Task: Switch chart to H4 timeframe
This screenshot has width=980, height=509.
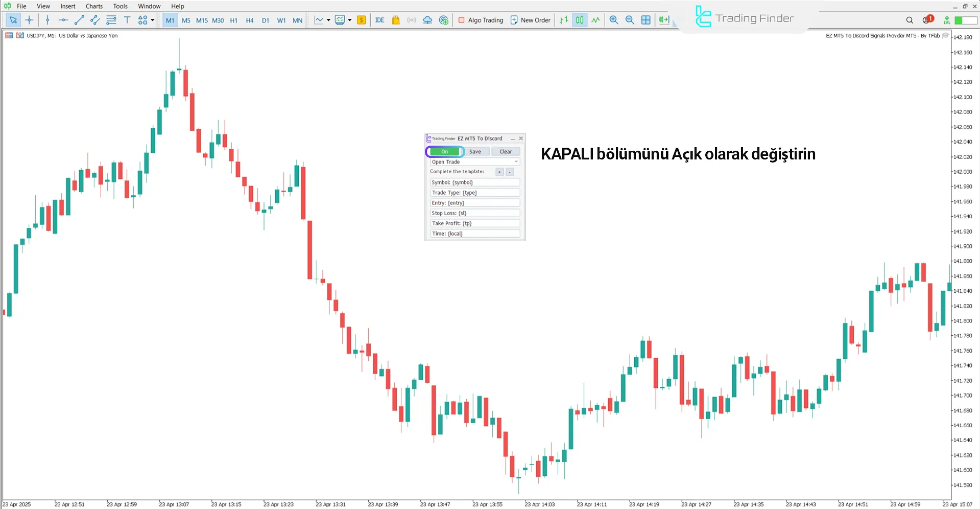Action: pyautogui.click(x=250, y=20)
